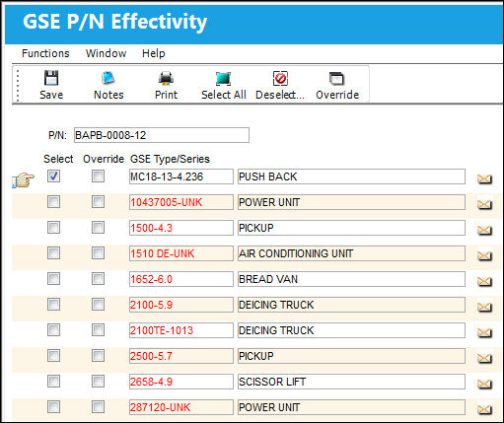
Task: Check Select for 2658-4.9
Action: [x=53, y=382]
